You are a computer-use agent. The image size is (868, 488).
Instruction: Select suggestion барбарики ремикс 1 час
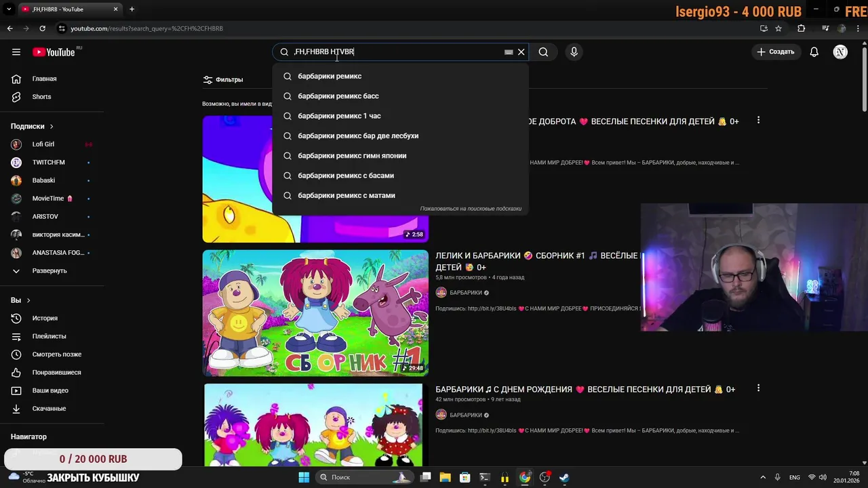[x=400, y=116]
